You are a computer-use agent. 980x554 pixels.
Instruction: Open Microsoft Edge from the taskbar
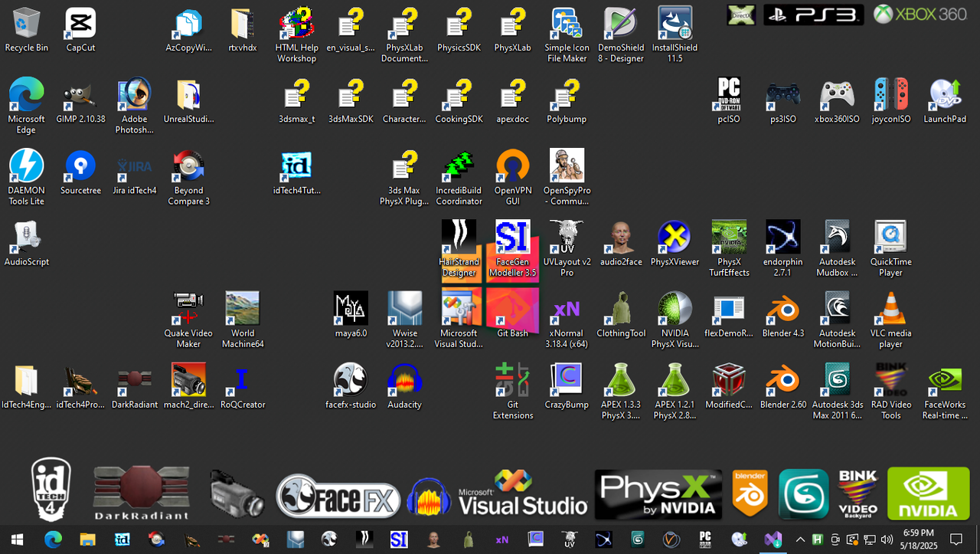click(52, 539)
